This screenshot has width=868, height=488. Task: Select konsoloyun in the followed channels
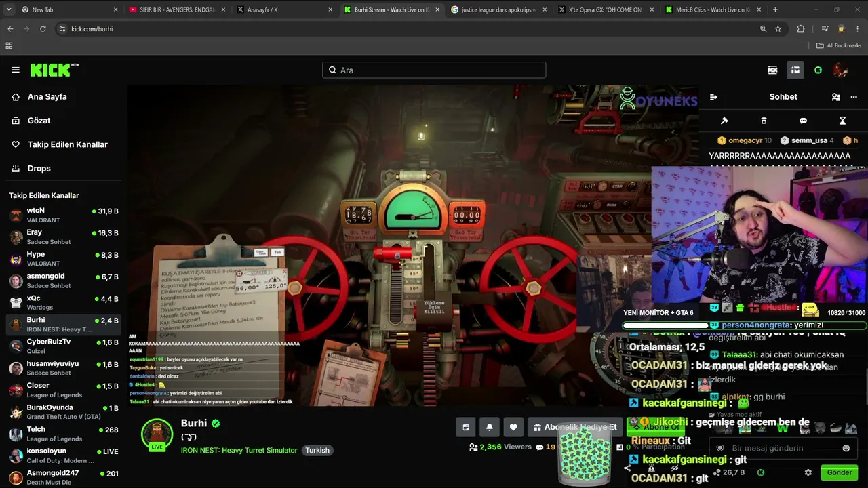(x=64, y=455)
